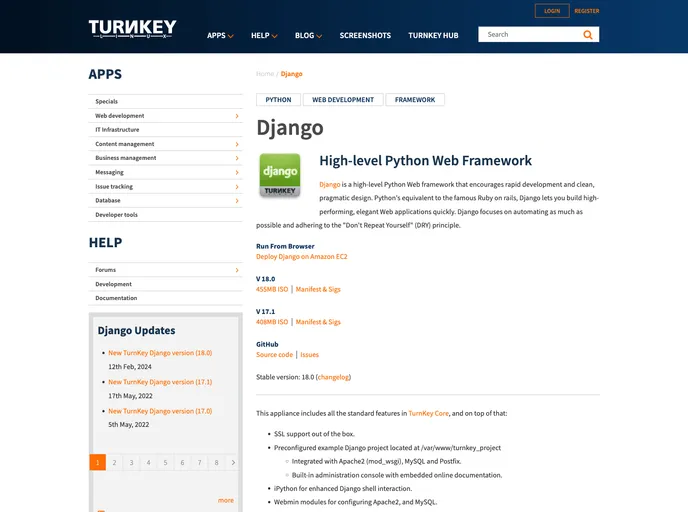
Task: Open the Documentation help item
Action: [116, 298]
